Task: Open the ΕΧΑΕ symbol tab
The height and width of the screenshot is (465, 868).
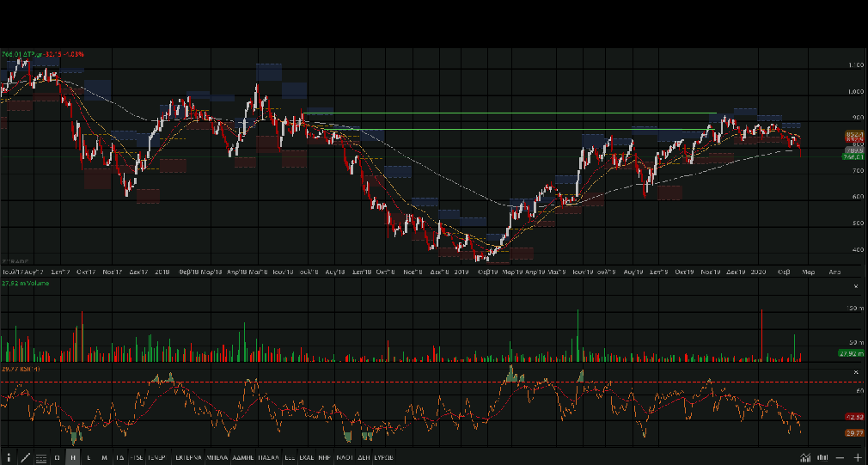Action: [306, 457]
